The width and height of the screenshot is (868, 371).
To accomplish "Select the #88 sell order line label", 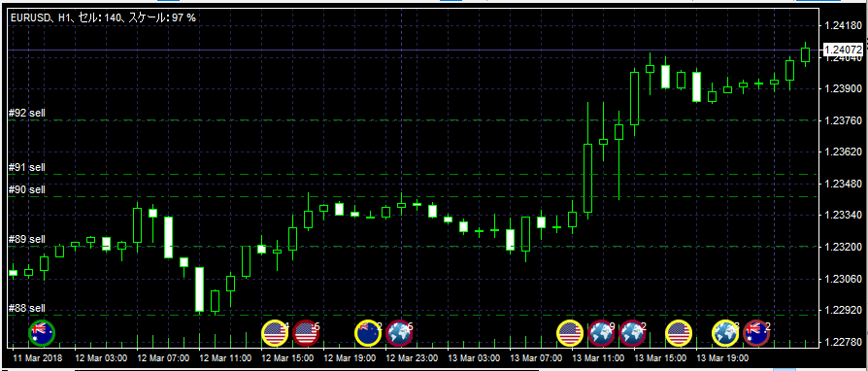I will tap(27, 309).
